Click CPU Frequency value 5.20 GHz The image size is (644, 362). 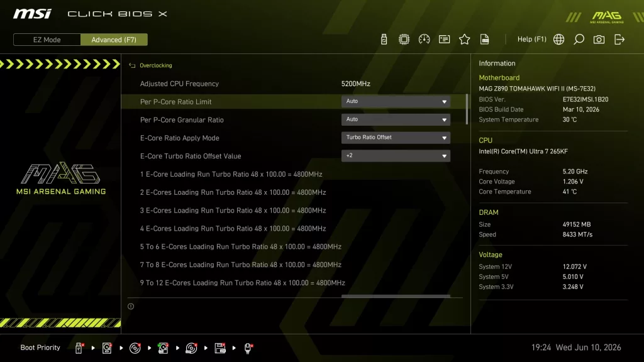575,172
